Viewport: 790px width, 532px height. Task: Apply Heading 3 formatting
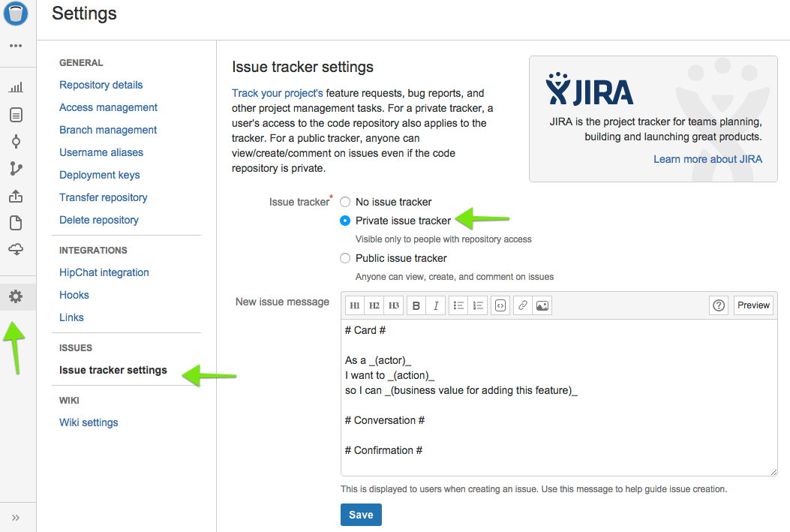tap(393, 305)
